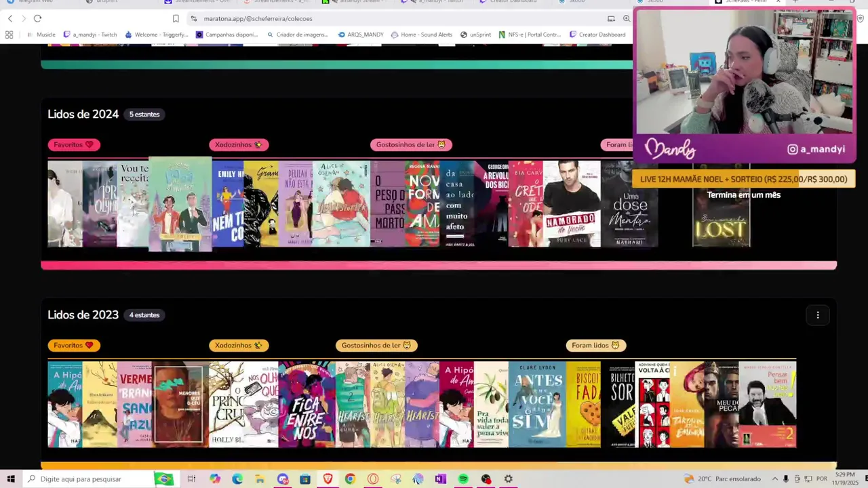Open the 'Fica Entre Nós' book cover
Screen dimensions: 868x488
click(307, 404)
